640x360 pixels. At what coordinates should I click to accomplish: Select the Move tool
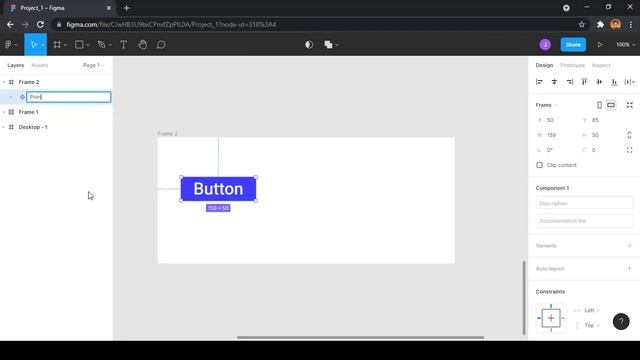(33, 44)
